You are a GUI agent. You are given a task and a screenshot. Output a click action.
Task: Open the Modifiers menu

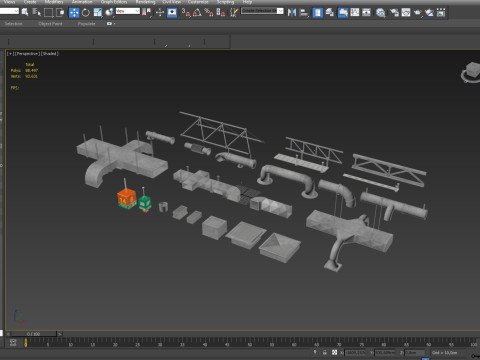54,2
